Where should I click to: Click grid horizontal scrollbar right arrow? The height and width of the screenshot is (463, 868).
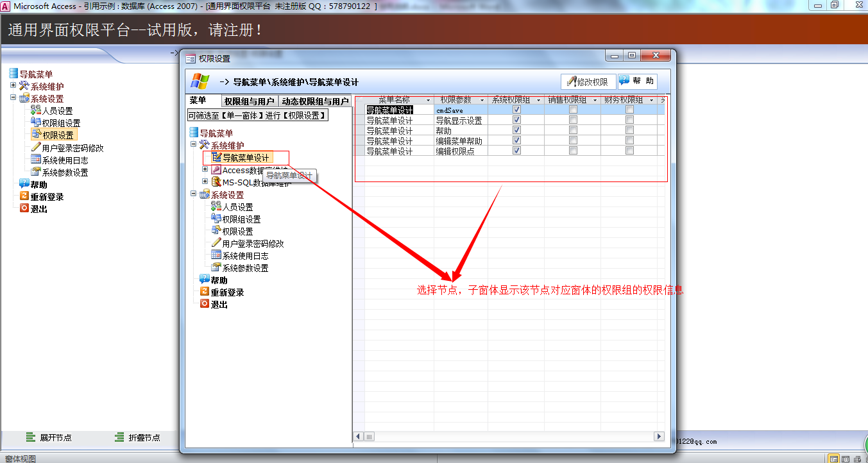coord(659,437)
